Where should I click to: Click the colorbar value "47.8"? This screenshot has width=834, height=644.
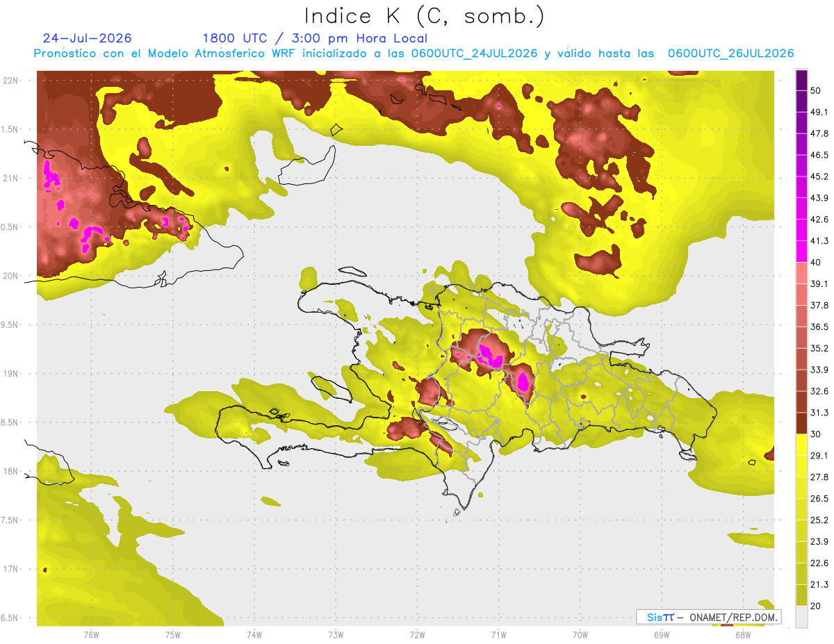[819, 133]
